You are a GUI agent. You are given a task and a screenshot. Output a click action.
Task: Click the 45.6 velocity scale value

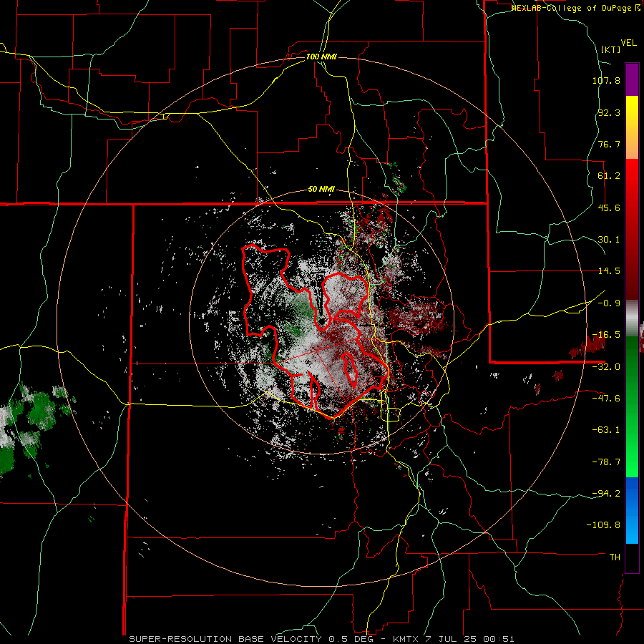[x=609, y=208]
